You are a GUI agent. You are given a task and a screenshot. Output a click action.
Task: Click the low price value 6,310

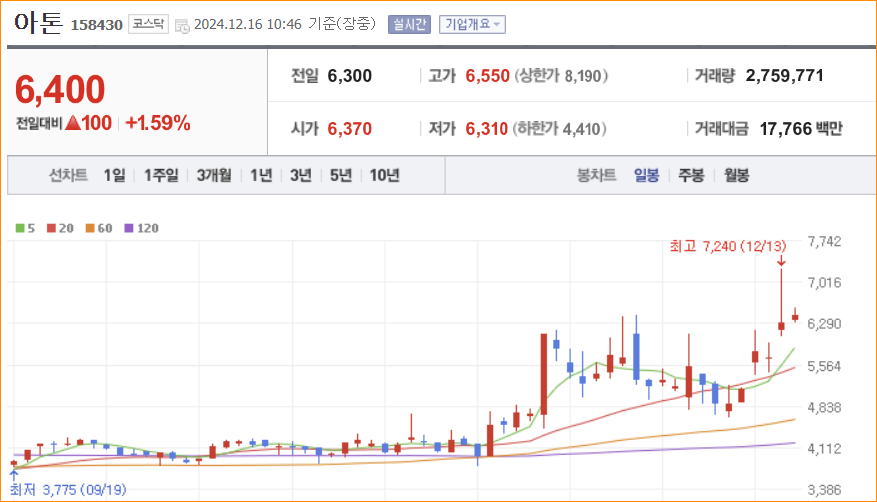tap(487, 129)
